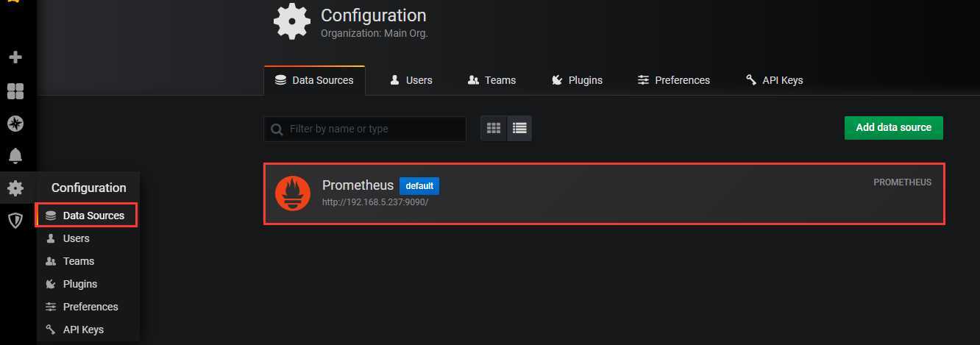Click the large Configuration gear header icon

click(x=292, y=22)
